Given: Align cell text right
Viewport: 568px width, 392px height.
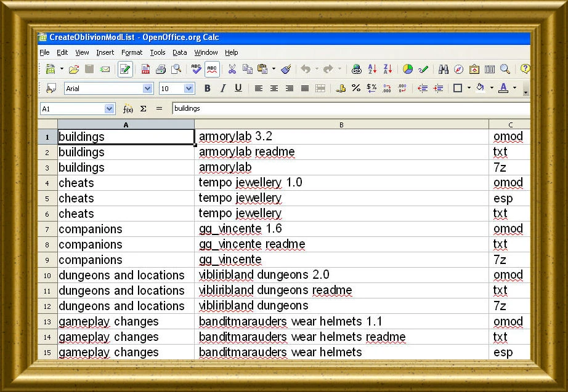Looking at the screenshot, I should click(x=290, y=89).
